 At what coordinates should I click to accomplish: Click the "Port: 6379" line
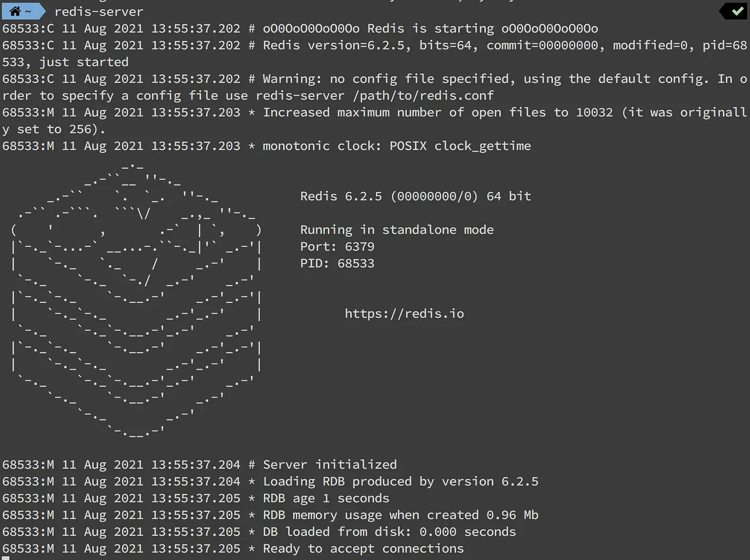tap(337, 247)
